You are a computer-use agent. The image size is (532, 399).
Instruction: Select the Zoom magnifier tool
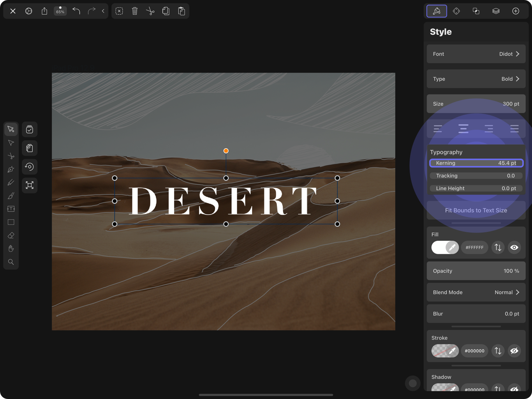11,262
